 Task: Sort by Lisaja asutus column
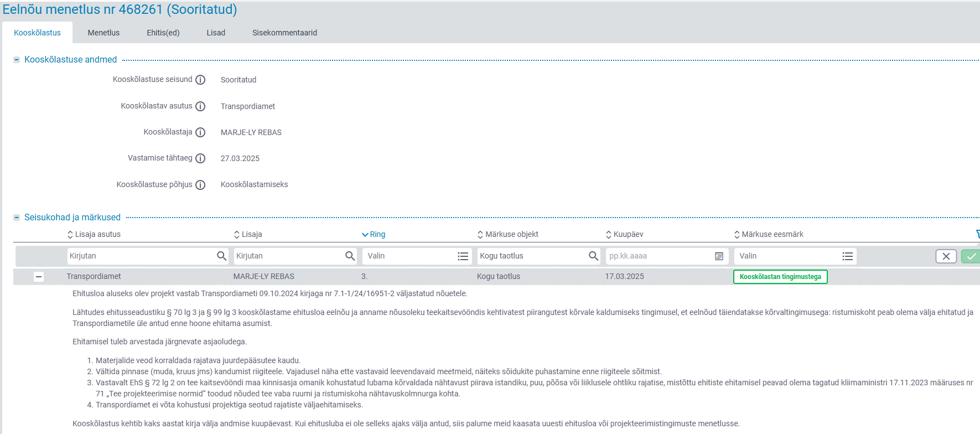94,234
